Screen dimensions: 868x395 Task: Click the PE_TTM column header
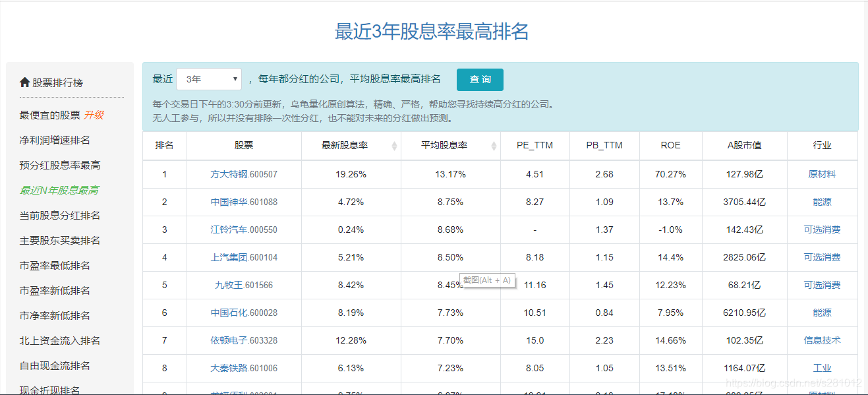click(x=535, y=145)
